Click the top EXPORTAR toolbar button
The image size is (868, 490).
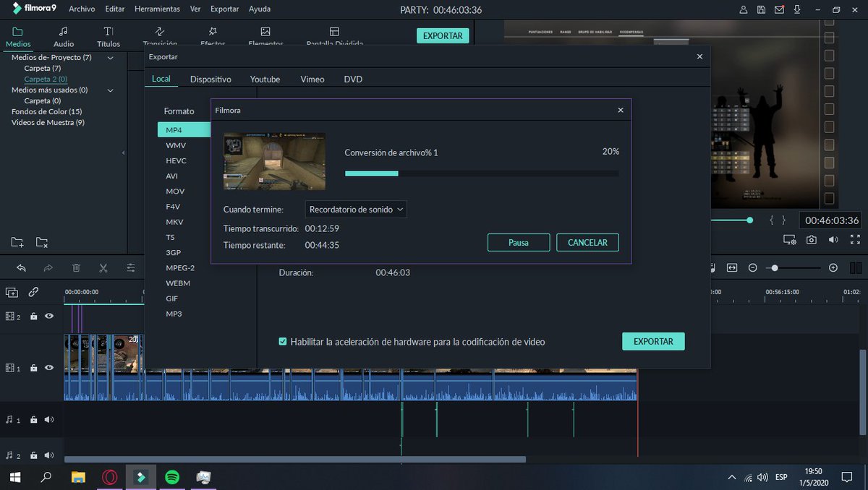coord(443,35)
